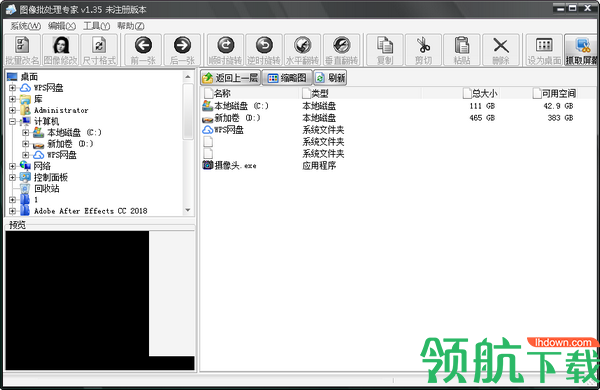Open the 编辑(X) menu
The height and width of the screenshot is (390, 600).
[62, 26]
